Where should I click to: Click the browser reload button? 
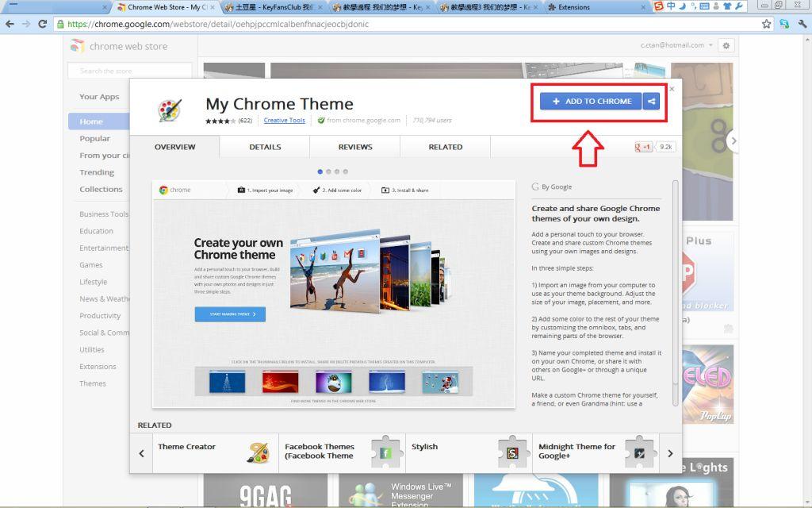[x=42, y=24]
